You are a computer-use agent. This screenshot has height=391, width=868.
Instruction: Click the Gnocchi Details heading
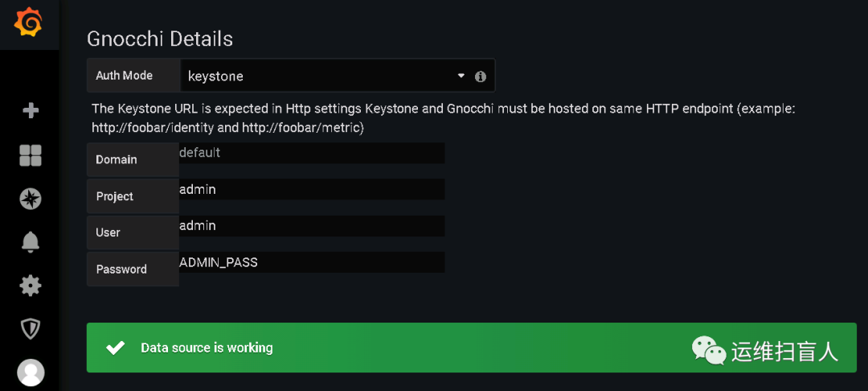click(160, 38)
